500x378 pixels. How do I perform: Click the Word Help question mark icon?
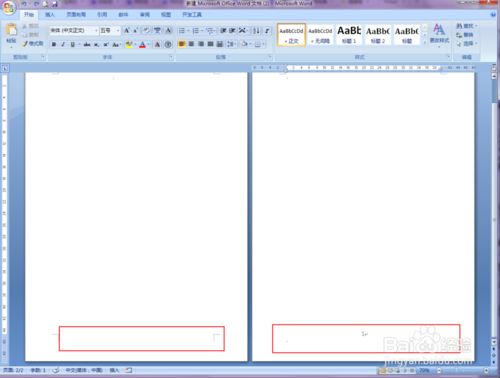point(493,15)
